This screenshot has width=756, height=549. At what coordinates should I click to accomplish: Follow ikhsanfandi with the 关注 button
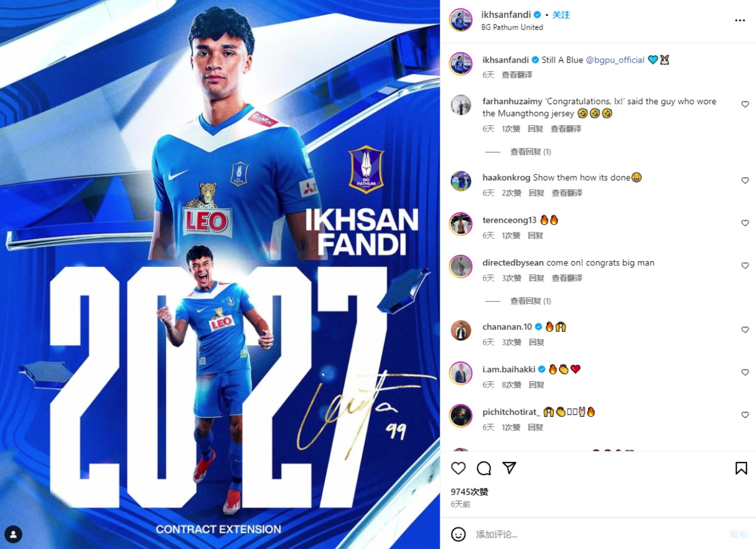coord(561,15)
